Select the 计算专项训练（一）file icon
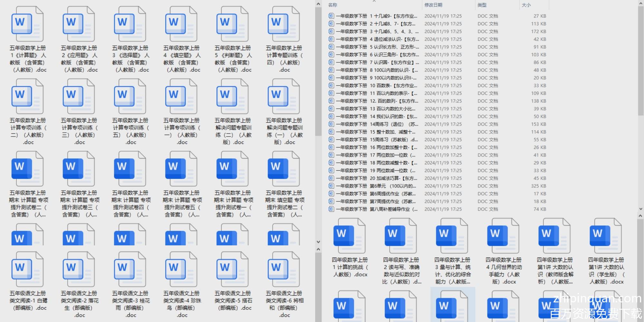644x322 pixels. pyautogui.click(x=181, y=97)
